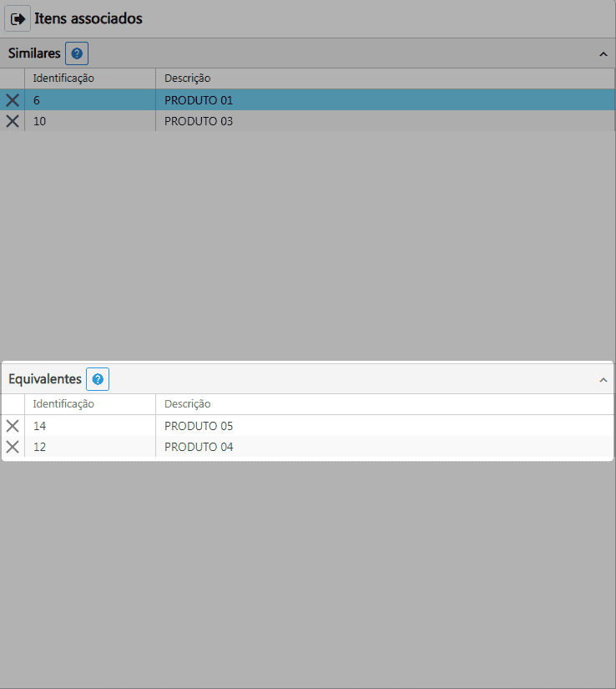Collapse the Similares section chevron

tap(603, 54)
